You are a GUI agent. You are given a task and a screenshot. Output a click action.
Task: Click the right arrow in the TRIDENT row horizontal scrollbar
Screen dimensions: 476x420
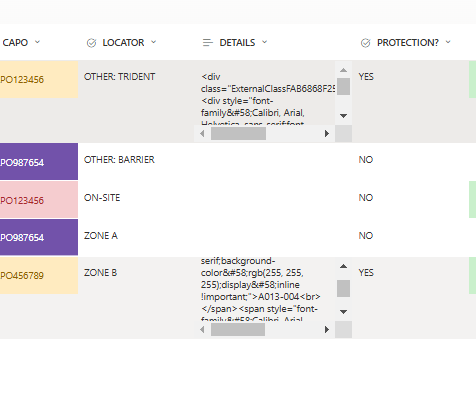click(x=327, y=134)
